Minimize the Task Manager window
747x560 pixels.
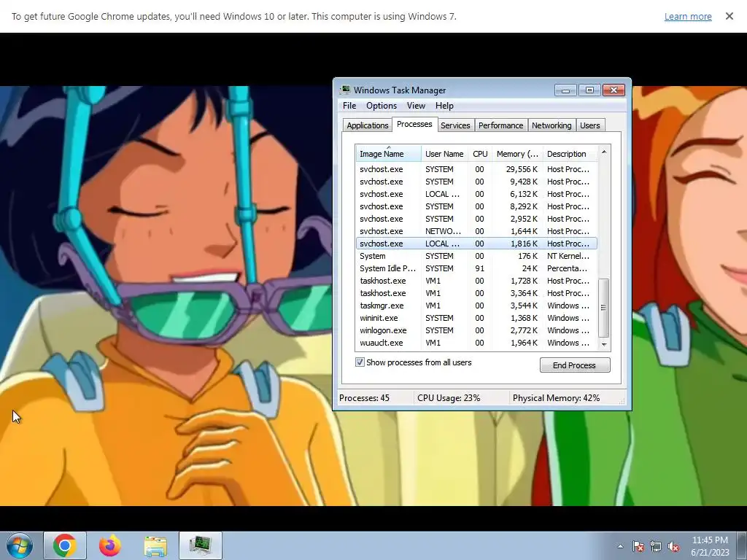pos(565,90)
